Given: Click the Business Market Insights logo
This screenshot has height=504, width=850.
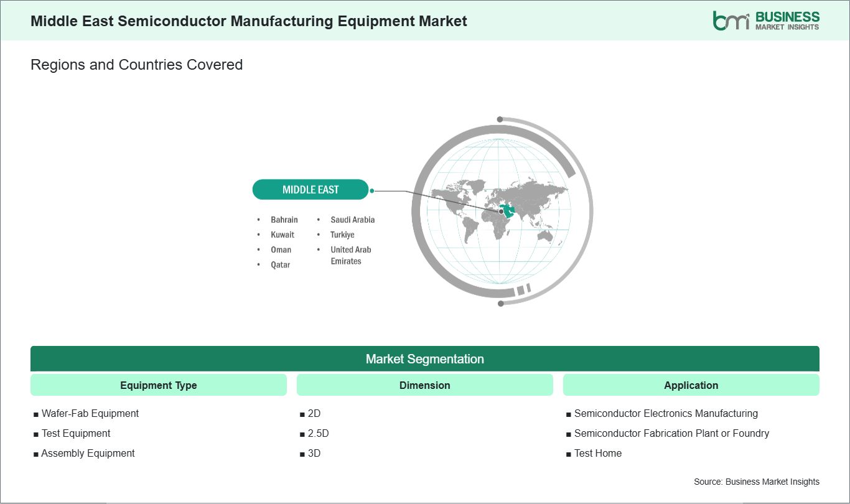Looking at the screenshot, I should click(x=766, y=21).
